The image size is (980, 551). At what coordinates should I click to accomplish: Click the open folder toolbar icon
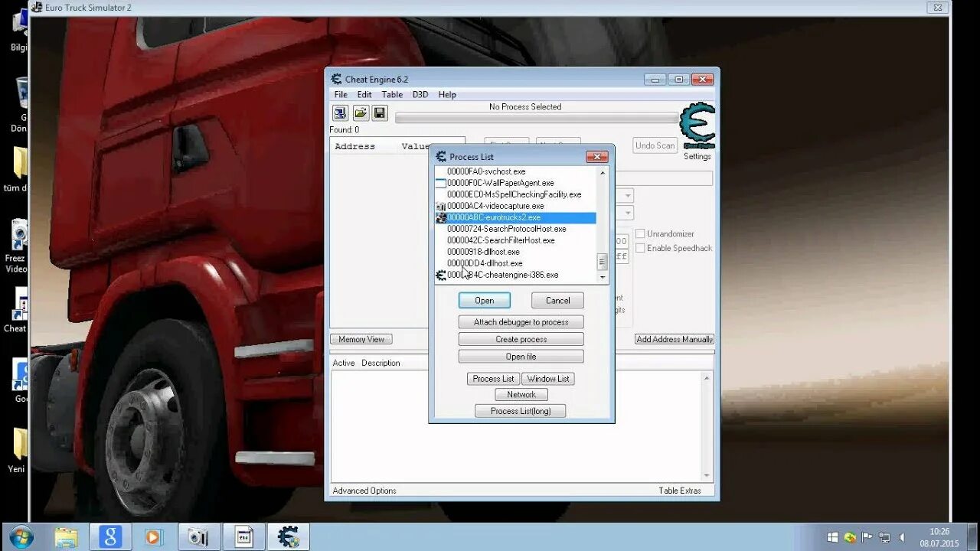pyautogui.click(x=360, y=113)
